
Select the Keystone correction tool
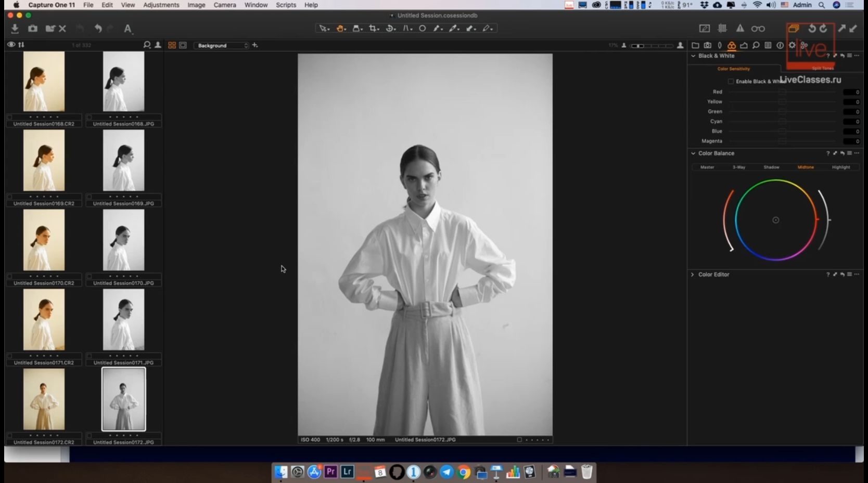click(x=407, y=29)
